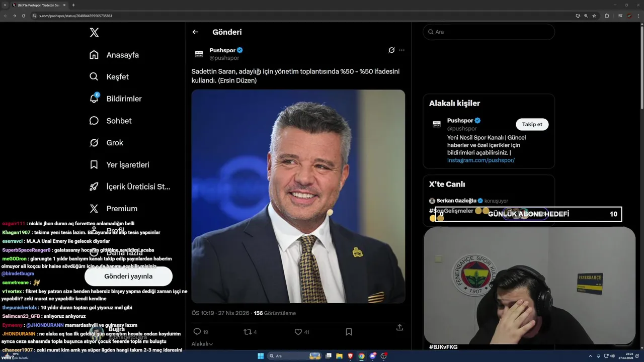Viewport: 644px width, 362px height.
Task: Open the X logo home link
Action: pos(94,33)
